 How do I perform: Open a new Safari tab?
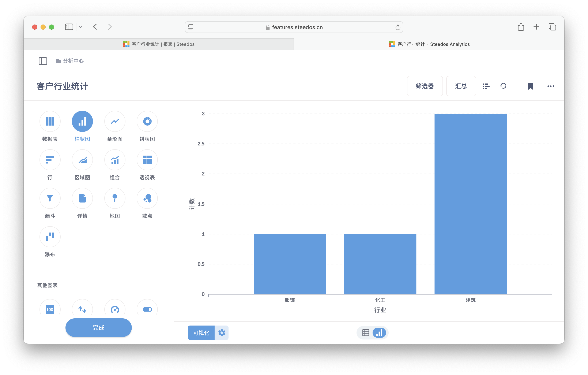click(536, 27)
